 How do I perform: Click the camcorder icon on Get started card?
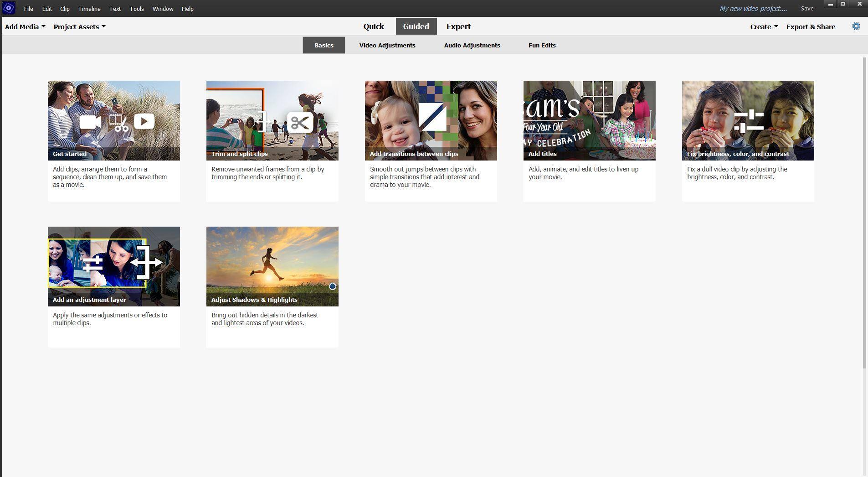click(90, 122)
